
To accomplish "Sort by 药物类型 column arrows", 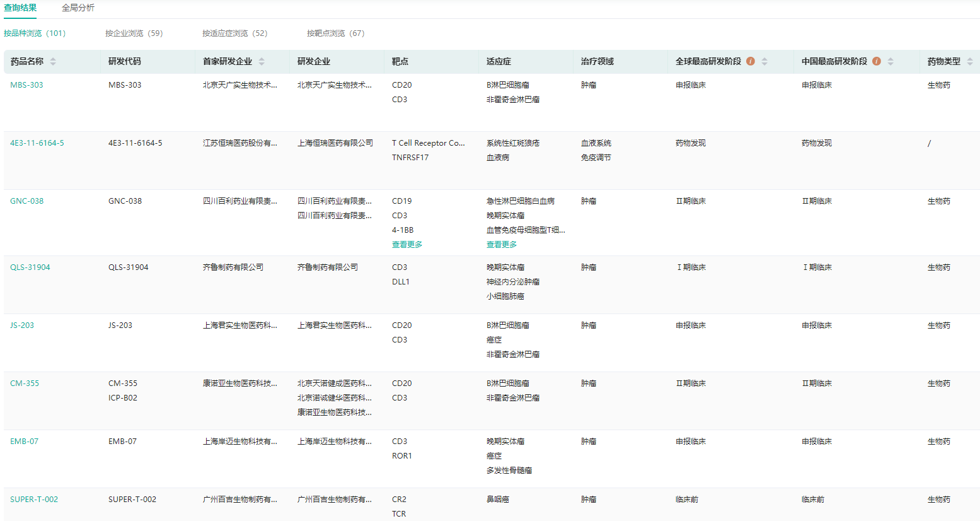I will (970, 61).
